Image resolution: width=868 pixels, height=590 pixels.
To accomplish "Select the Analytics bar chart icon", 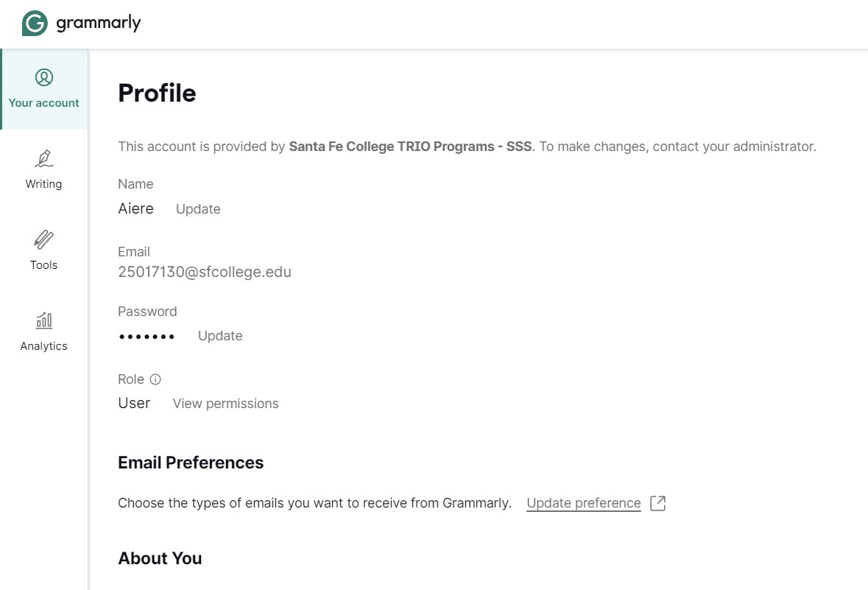I will pyautogui.click(x=44, y=320).
